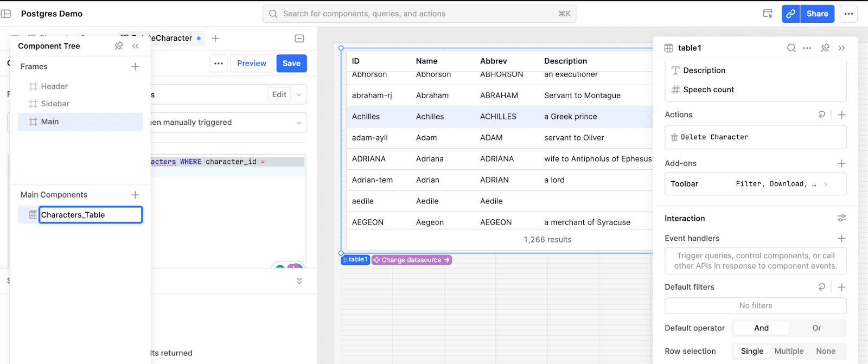Add a new Main Components item
Screen dimensions: 868x364
coord(135,195)
